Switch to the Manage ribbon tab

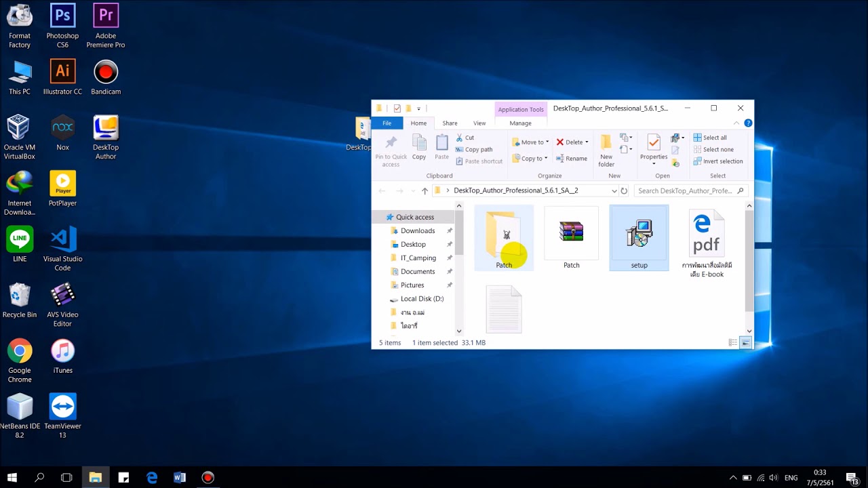tap(521, 123)
